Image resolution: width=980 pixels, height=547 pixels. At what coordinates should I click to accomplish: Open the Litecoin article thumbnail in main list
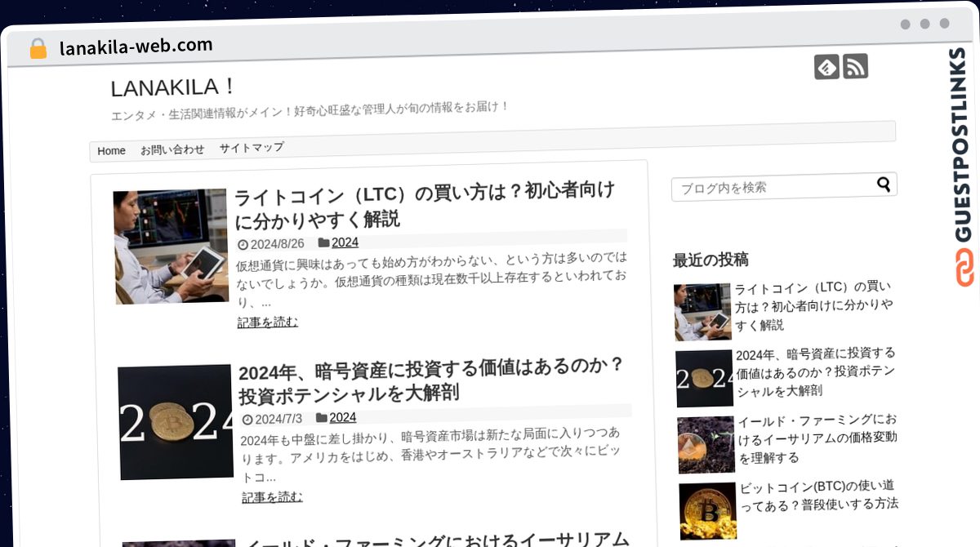coord(171,247)
